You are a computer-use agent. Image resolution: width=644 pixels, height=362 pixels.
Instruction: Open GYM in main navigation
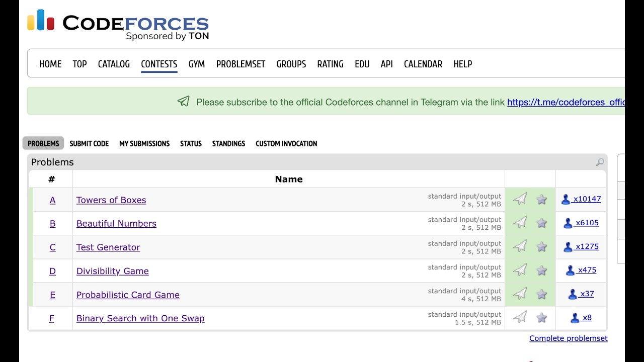tap(197, 64)
